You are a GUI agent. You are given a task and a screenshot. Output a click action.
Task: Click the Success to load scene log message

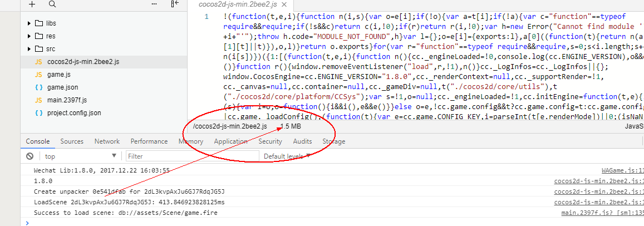[126, 213]
